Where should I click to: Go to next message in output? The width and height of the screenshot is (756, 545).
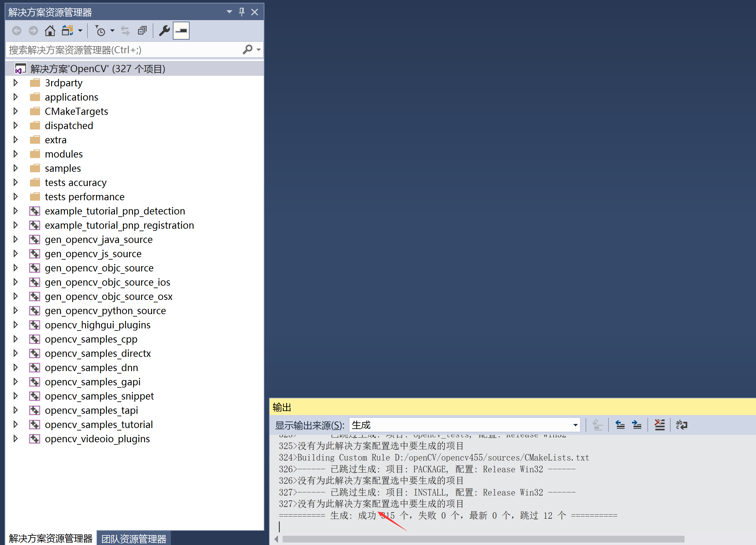(637, 425)
